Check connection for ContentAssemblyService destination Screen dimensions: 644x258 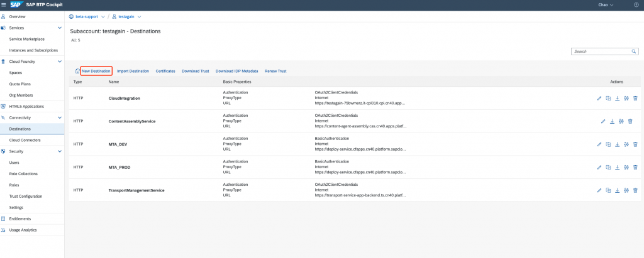pyautogui.click(x=621, y=121)
